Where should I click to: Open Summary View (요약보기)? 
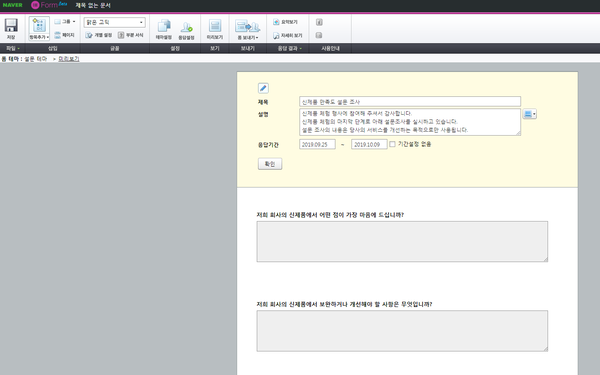(x=285, y=22)
